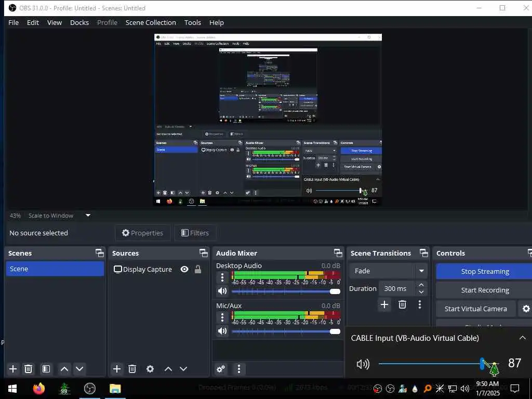This screenshot has height=399, width=532.
Task: Move scene up arrow in Scenes dock
Action: click(64, 369)
